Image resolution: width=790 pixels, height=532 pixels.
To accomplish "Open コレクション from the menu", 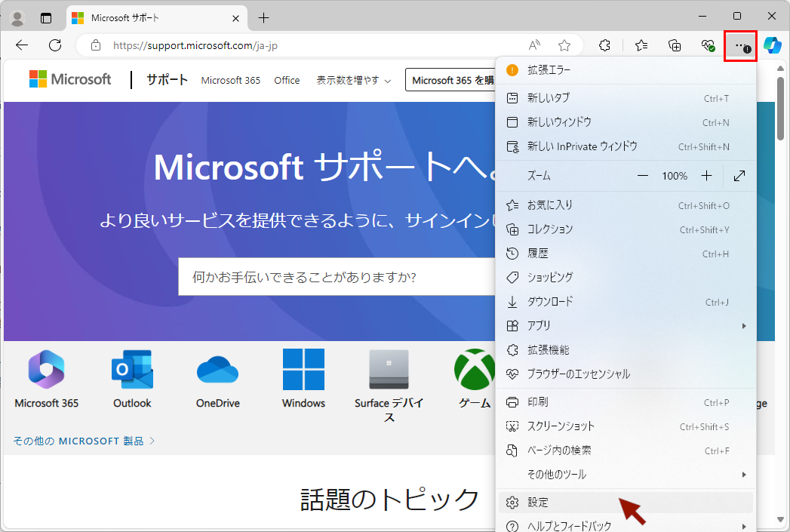I will (x=626, y=229).
